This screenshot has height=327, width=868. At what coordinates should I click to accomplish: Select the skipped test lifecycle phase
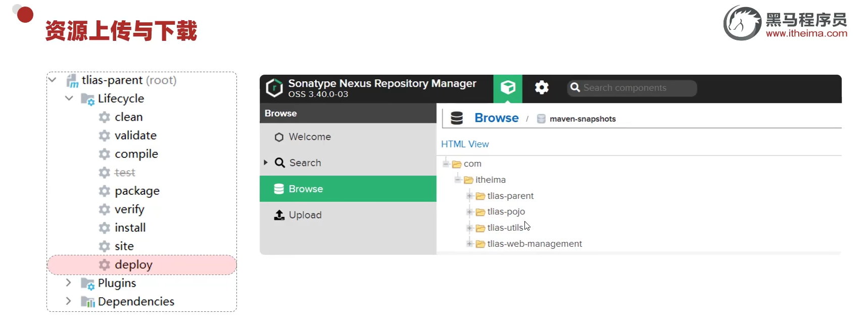tap(125, 173)
